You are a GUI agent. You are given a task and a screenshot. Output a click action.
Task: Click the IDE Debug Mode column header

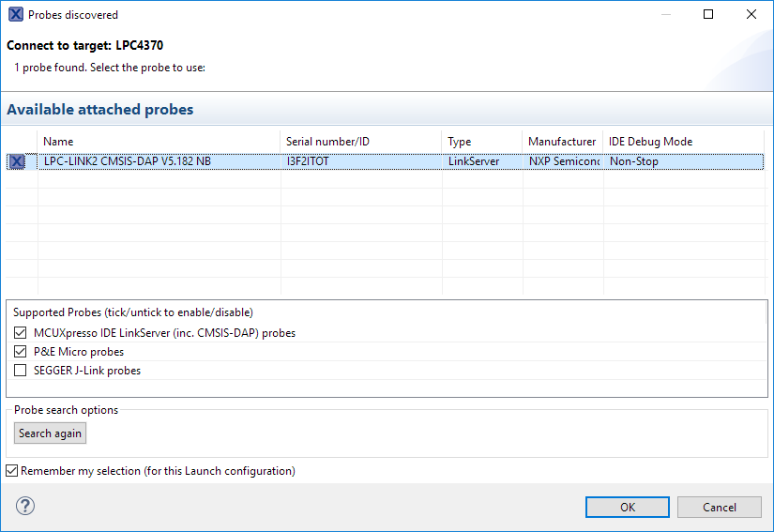[650, 142]
